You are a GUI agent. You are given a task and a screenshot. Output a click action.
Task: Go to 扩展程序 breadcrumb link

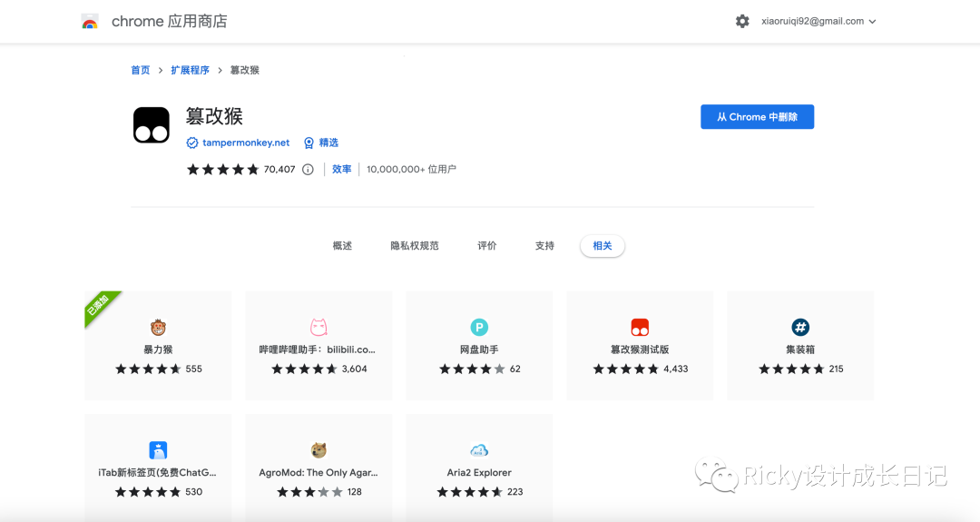pyautogui.click(x=190, y=70)
